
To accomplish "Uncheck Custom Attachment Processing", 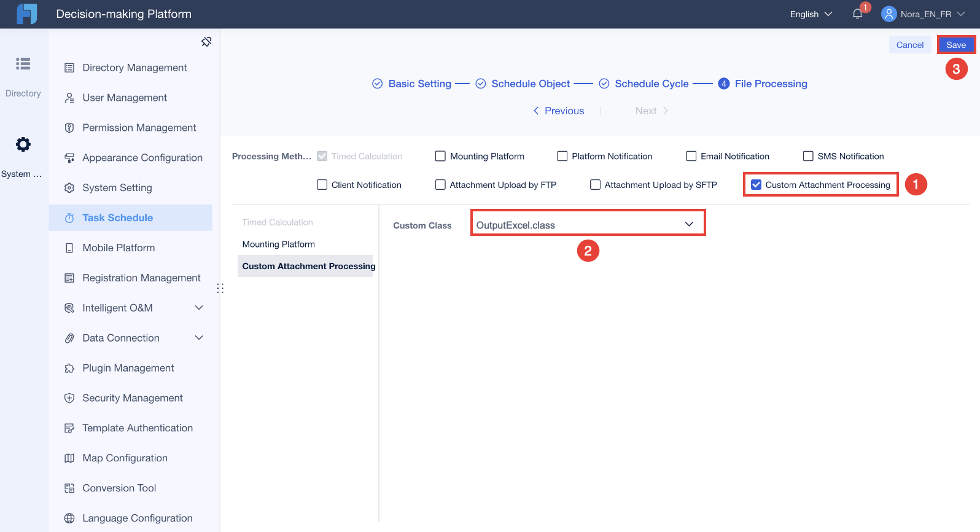I will tap(756, 185).
